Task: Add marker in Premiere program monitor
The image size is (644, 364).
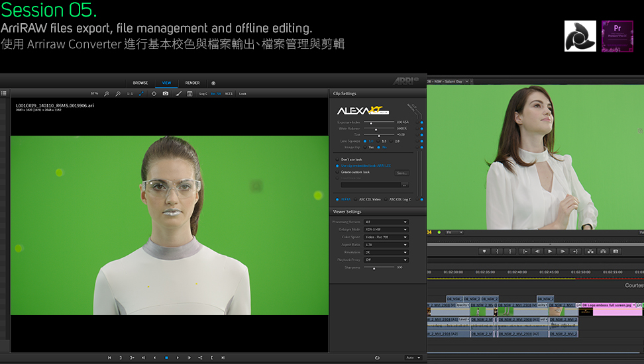Action: [x=484, y=251]
